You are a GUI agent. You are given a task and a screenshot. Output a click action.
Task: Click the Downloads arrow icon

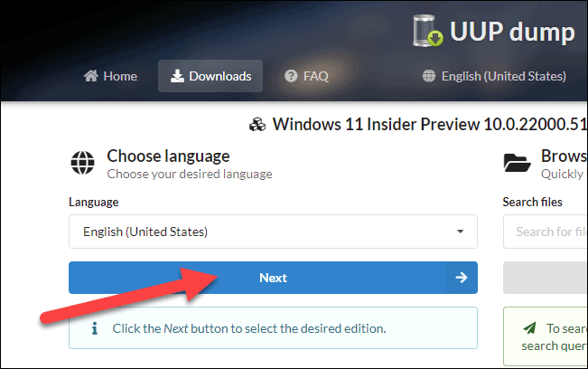tap(176, 76)
